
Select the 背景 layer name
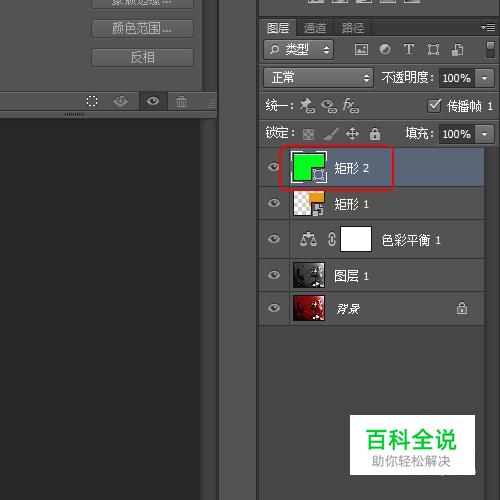(348, 309)
